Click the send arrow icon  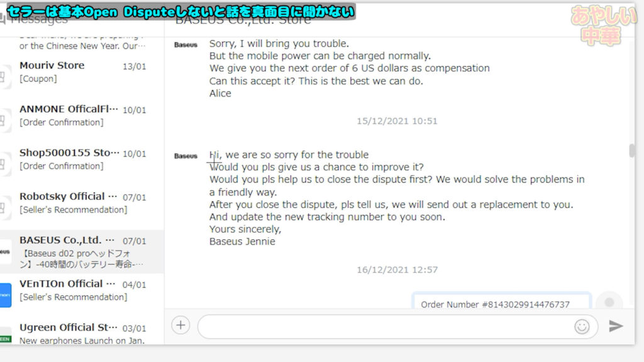(616, 326)
